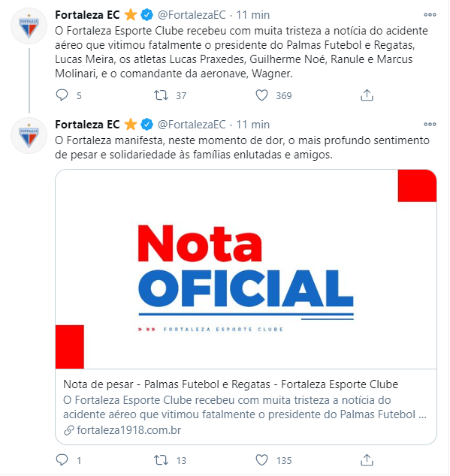Reply to the second tweet with 1 reply
This screenshot has height=476, width=450.
(62, 460)
